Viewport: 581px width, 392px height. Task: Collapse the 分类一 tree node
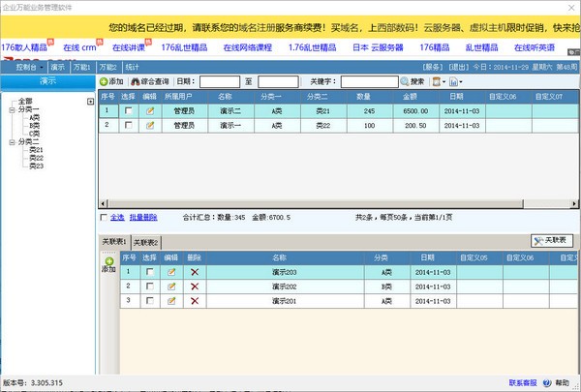10,109
